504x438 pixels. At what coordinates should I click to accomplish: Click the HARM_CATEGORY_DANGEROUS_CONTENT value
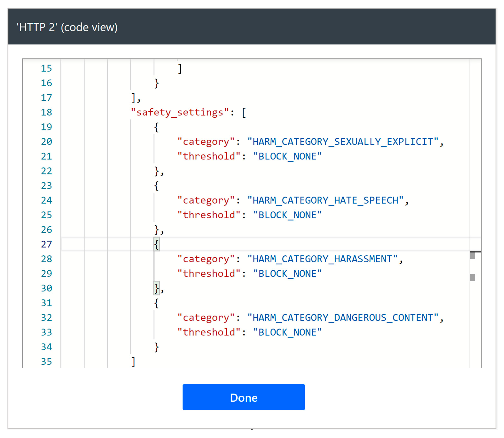pyautogui.click(x=342, y=318)
